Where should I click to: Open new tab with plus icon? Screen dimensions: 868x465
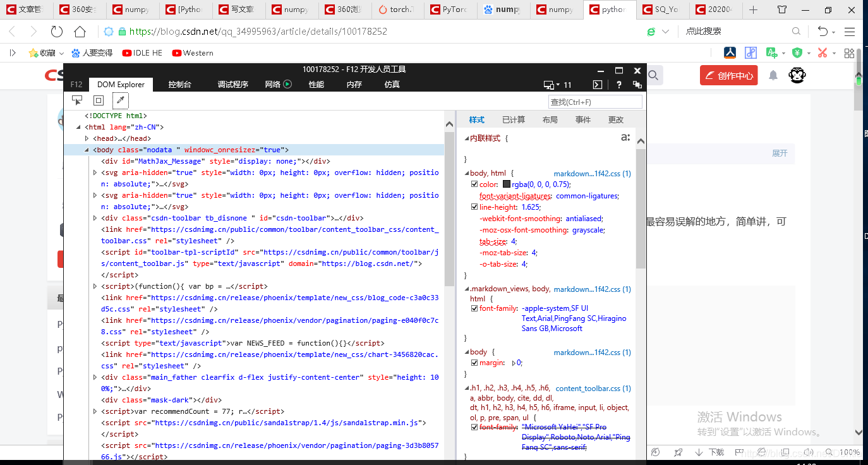(753, 9)
